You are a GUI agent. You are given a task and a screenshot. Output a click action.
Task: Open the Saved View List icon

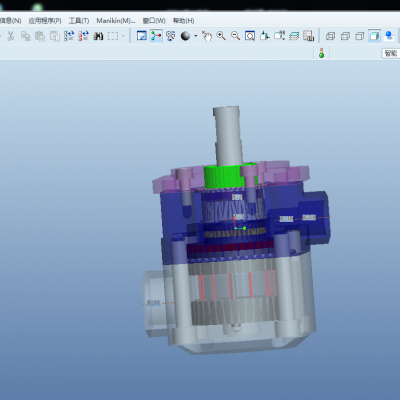click(x=279, y=36)
